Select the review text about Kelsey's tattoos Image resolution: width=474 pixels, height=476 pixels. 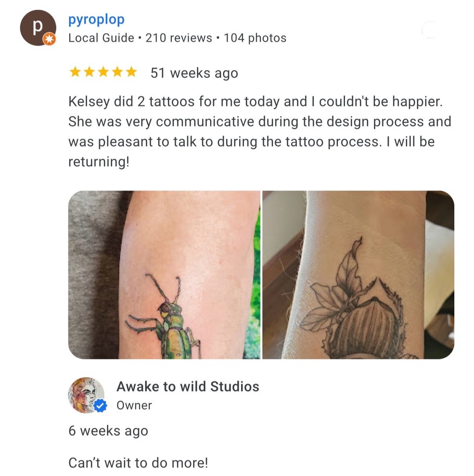click(260, 132)
